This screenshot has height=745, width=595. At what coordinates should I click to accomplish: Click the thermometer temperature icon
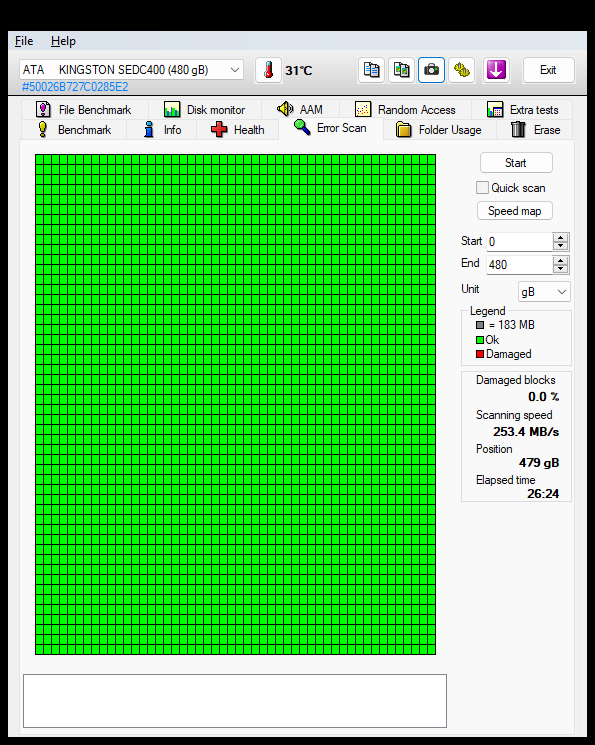click(269, 70)
